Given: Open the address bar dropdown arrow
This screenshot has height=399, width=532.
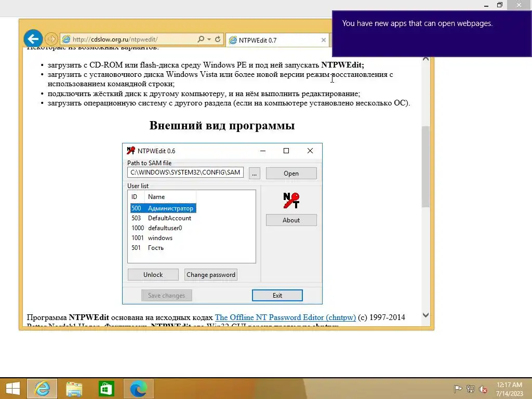Looking at the screenshot, I should [209, 39].
